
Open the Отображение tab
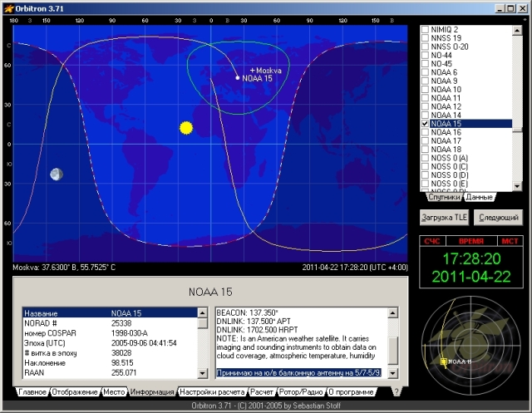coord(75,392)
